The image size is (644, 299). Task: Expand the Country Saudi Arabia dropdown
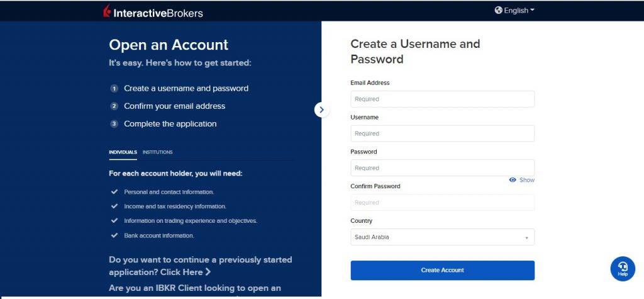442,237
